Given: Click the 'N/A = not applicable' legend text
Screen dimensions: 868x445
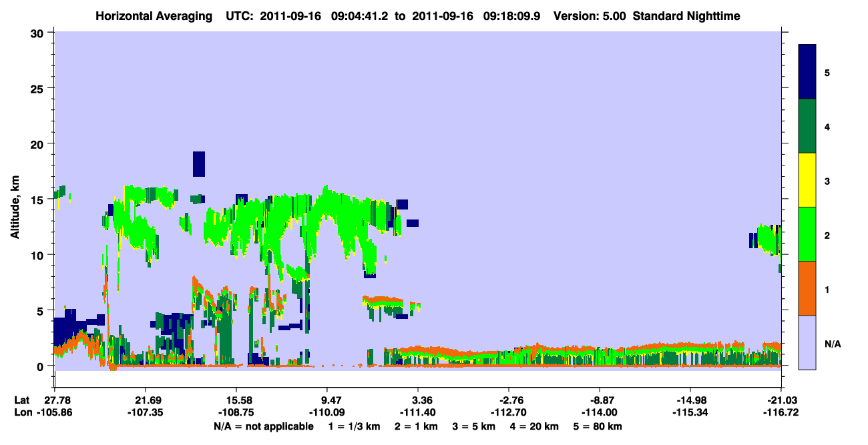Looking at the screenshot, I should [263, 426].
